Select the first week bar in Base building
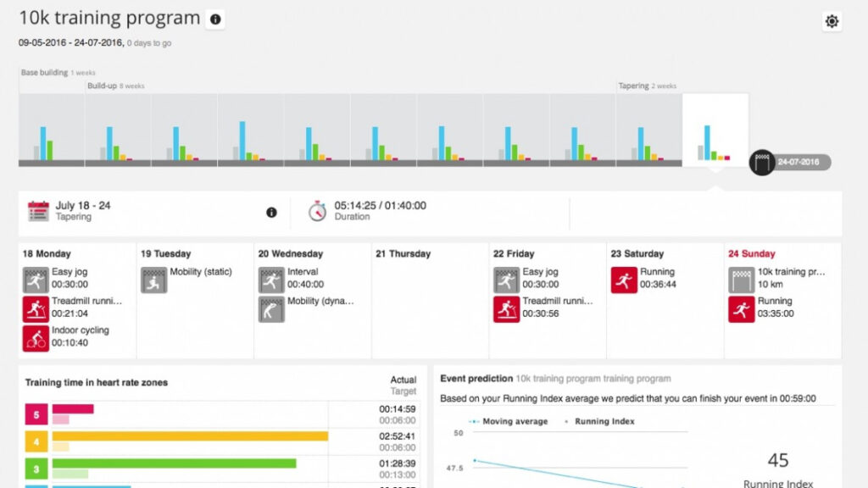 click(51, 130)
